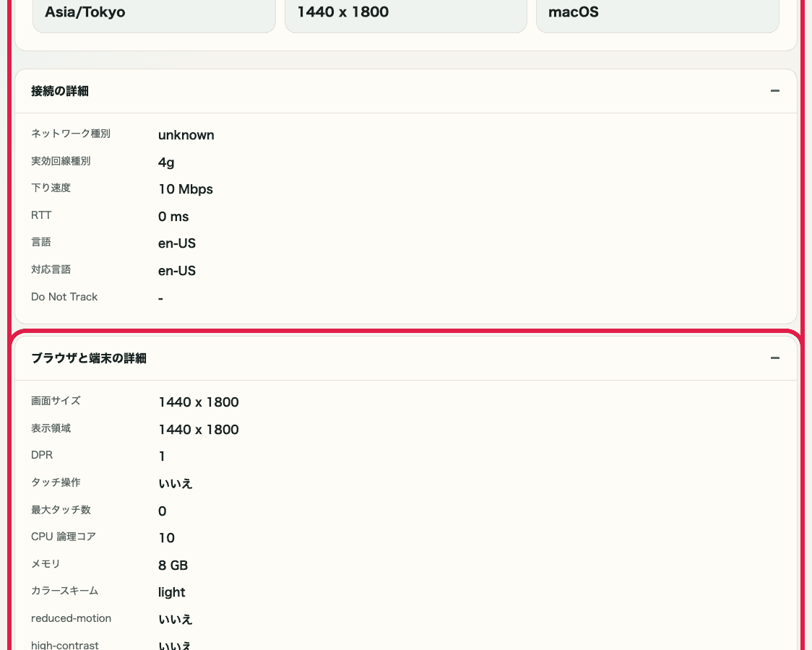Click the CPU 論理コア value 10
Screen dimensions: 812x650
pyautogui.click(x=166, y=538)
